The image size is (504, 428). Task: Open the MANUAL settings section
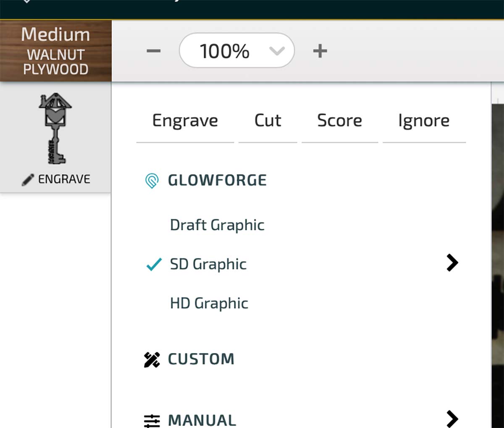(x=202, y=420)
